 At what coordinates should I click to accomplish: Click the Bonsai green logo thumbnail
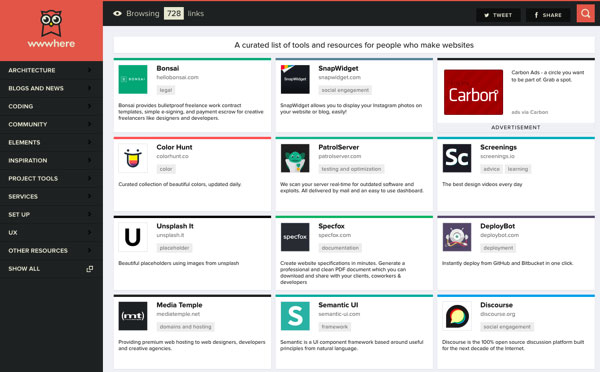133,79
